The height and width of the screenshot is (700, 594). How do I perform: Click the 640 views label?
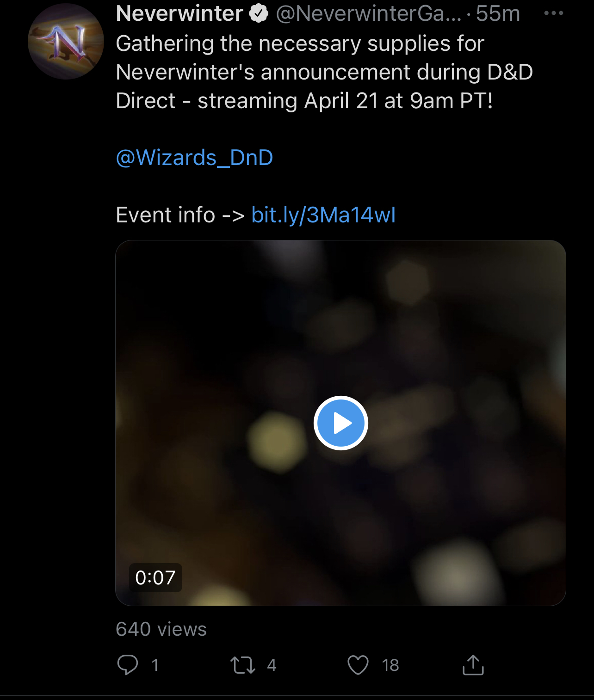pos(161,629)
